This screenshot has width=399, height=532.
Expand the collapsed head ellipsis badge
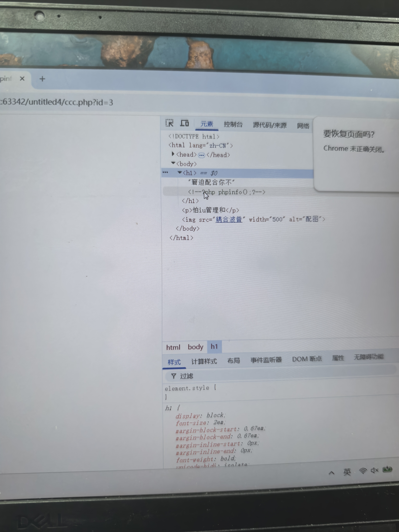(201, 155)
